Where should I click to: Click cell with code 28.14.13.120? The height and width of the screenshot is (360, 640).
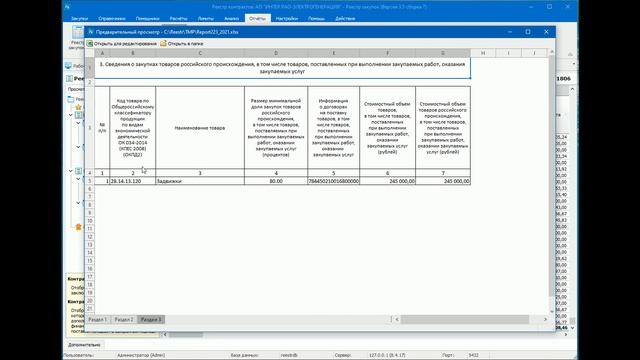[133, 181]
